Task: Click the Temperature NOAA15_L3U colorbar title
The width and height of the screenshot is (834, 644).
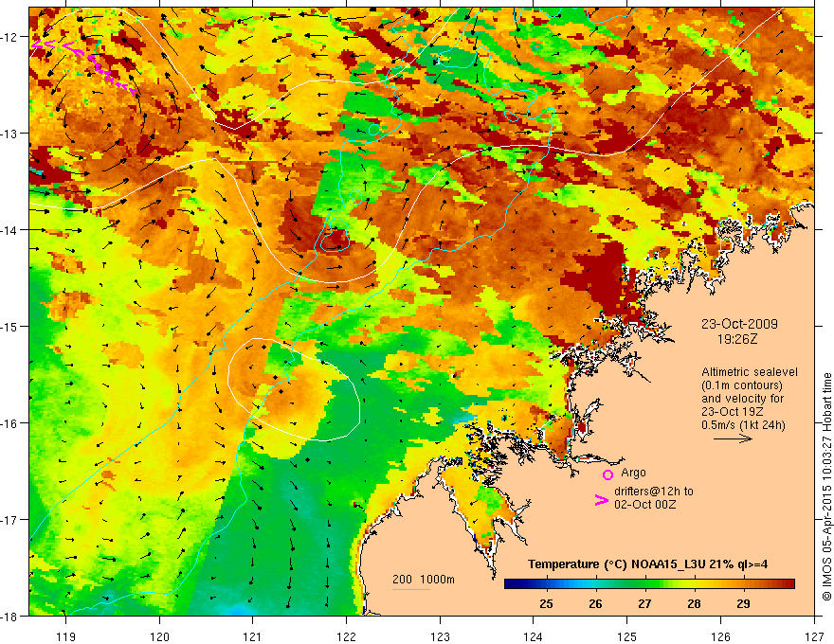Action: (648, 564)
